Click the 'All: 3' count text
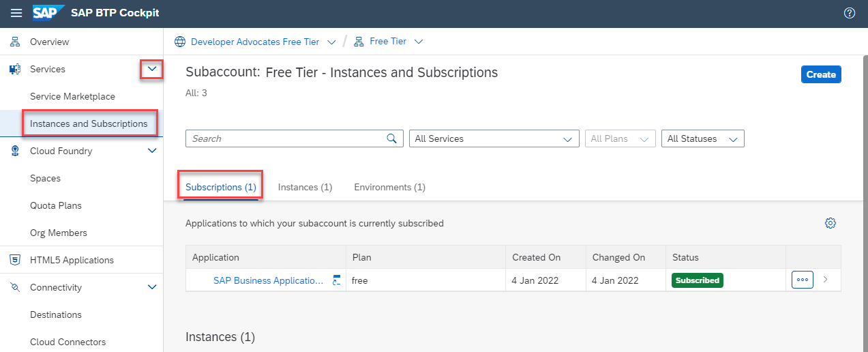The width and height of the screenshot is (868, 352). tap(196, 93)
